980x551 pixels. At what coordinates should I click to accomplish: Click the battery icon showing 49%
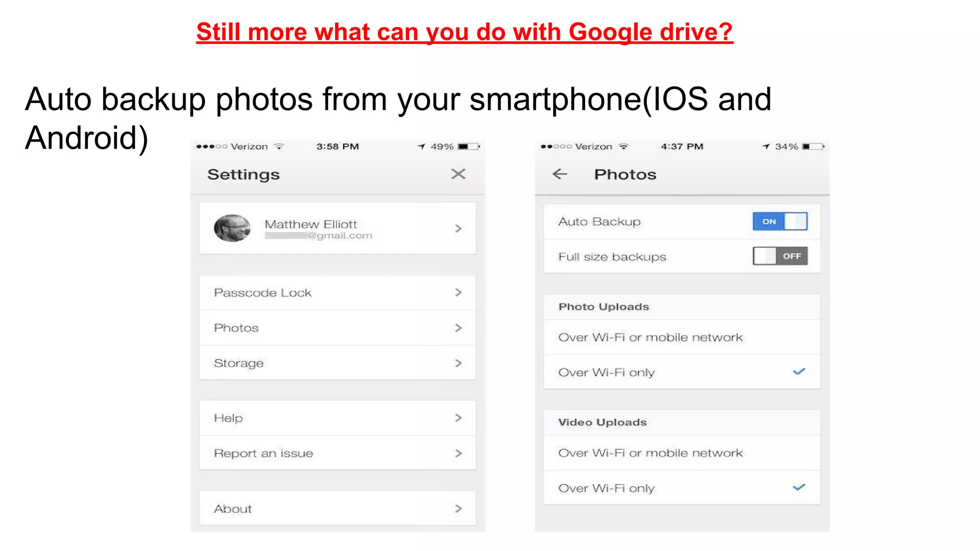(468, 146)
